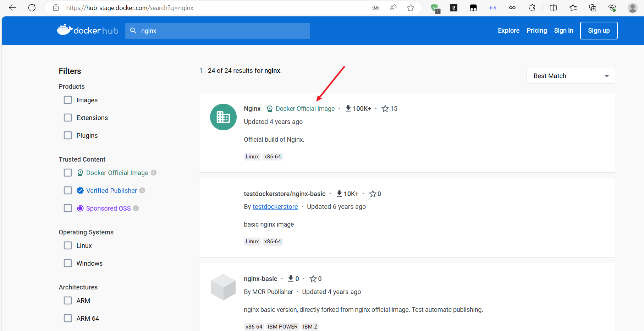Click Sponsored OSS info icon
Image resolution: width=644 pixels, height=331 pixels.
tap(136, 208)
